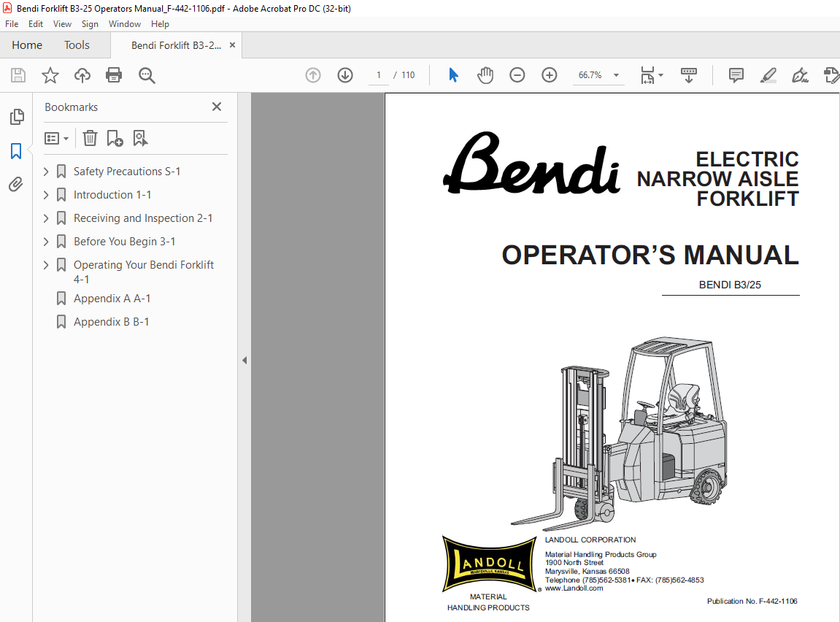Activate the Selection arrow tool
The height and width of the screenshot is (622, 840).
453,75
